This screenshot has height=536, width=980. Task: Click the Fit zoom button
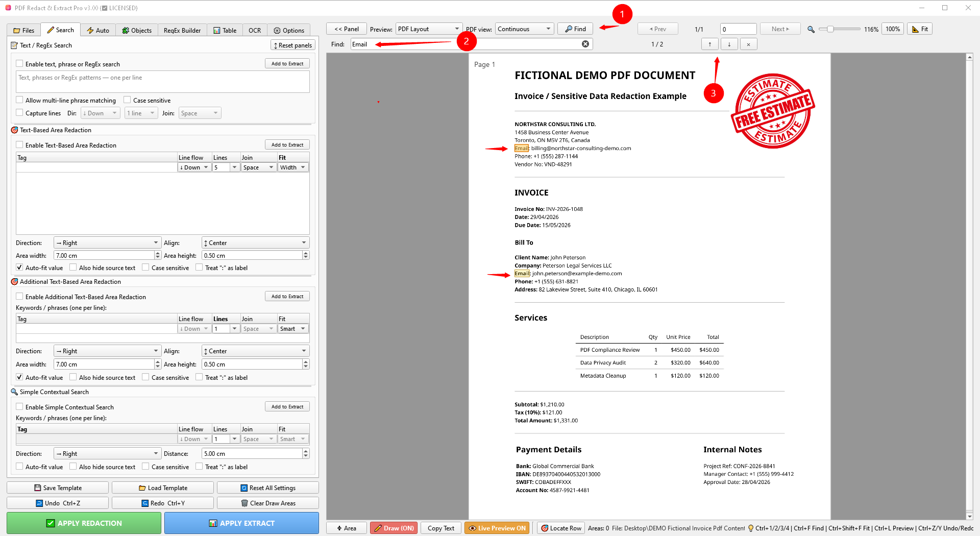920,29
